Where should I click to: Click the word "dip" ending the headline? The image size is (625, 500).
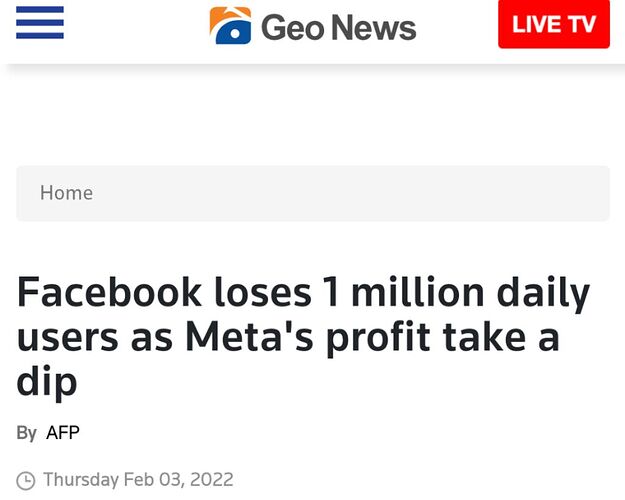point(46,382)
